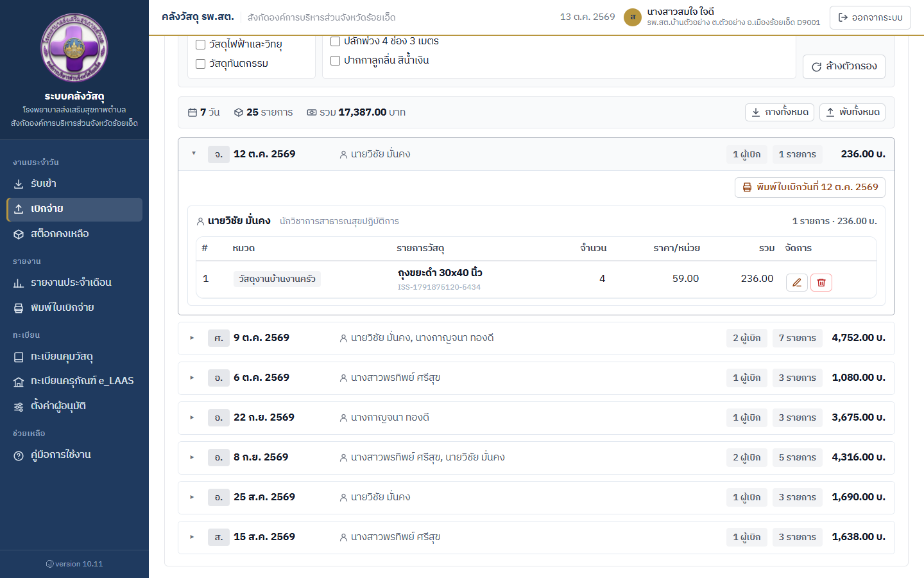This screenshot has width=924, height=578.
Task: Open รับเข้า in the sidebar
Action: (x=74, y=184)
